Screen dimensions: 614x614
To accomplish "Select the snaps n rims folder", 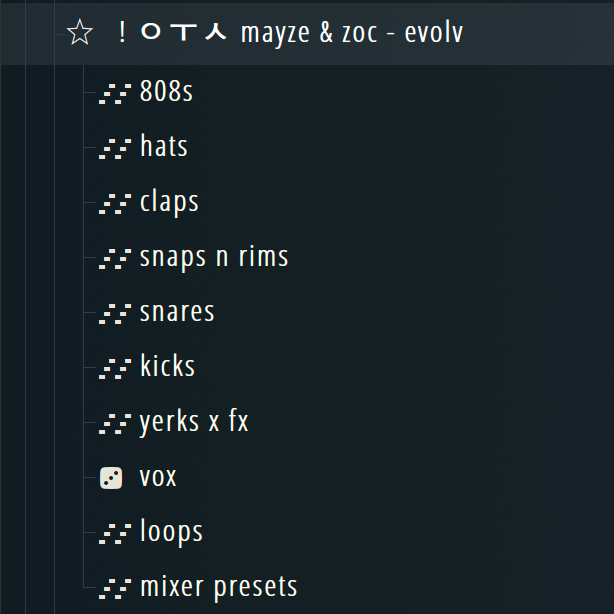I will (214, 257).
